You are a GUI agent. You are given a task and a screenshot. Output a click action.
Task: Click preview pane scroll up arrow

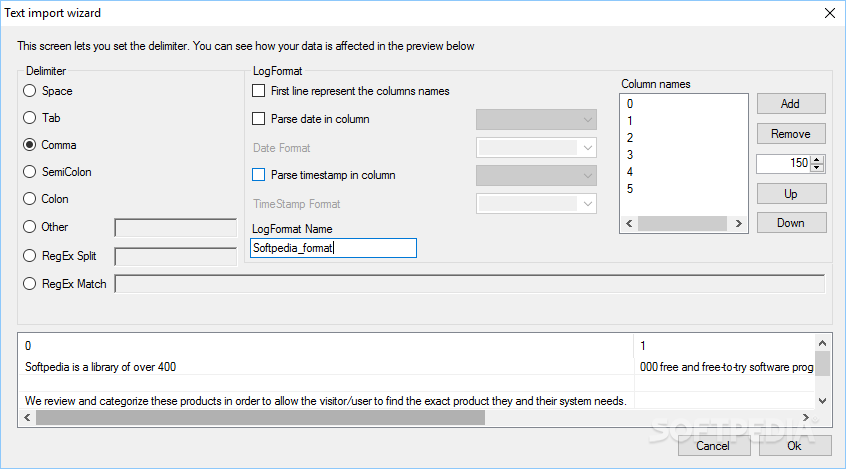[822, 343]
